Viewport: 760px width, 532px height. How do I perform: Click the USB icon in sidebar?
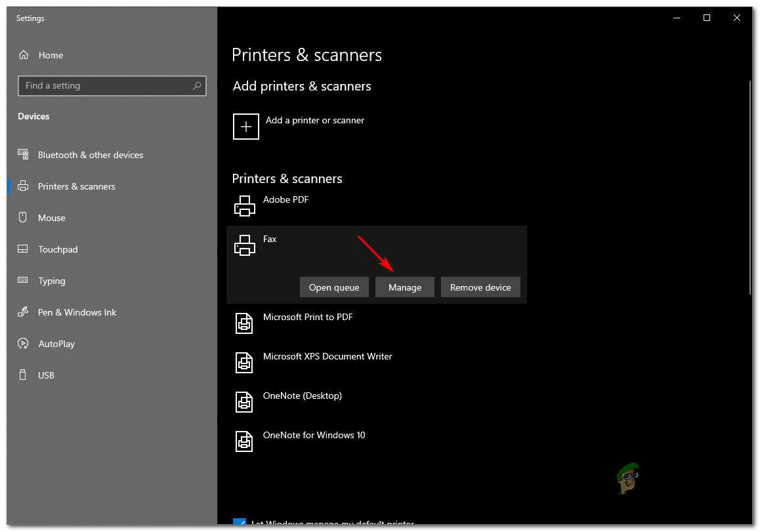(x=23, y=375)
